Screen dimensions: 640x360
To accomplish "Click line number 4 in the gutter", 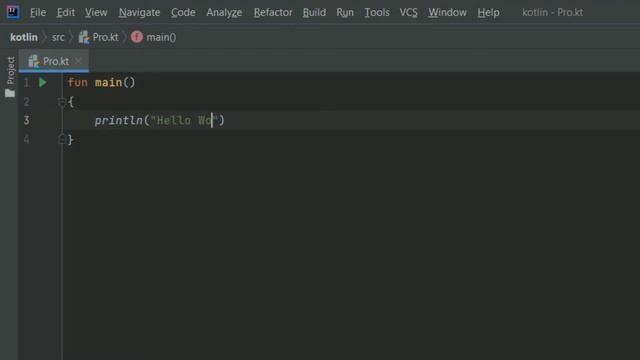I will (x=27, y=140).
